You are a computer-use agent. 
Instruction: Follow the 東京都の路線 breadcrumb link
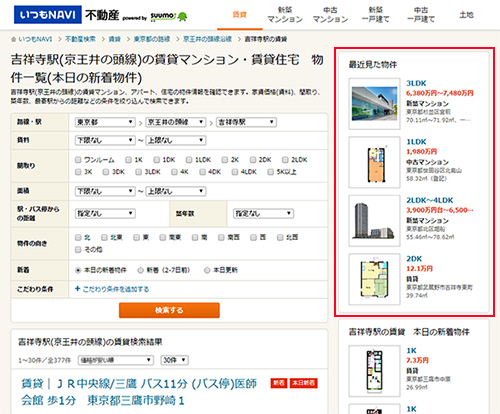[152, 39]
